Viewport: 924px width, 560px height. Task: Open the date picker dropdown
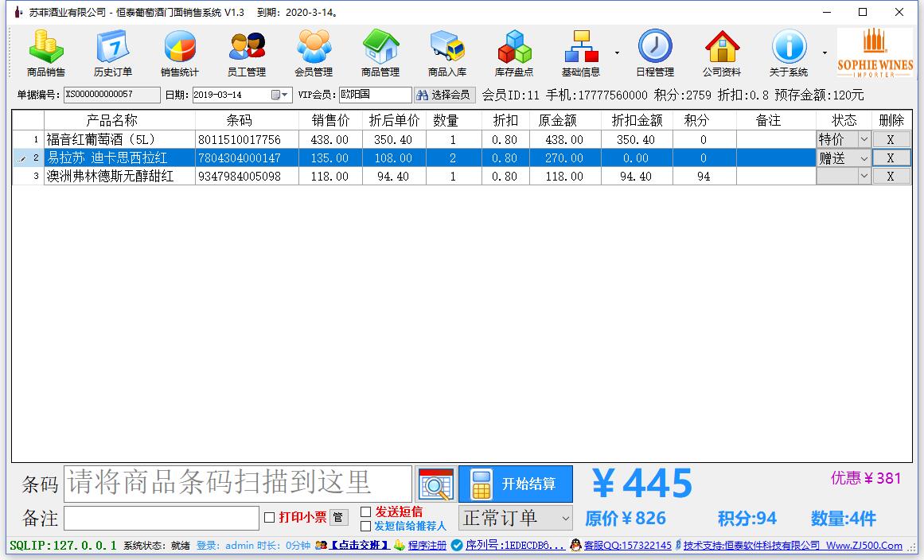pos(280,95)
